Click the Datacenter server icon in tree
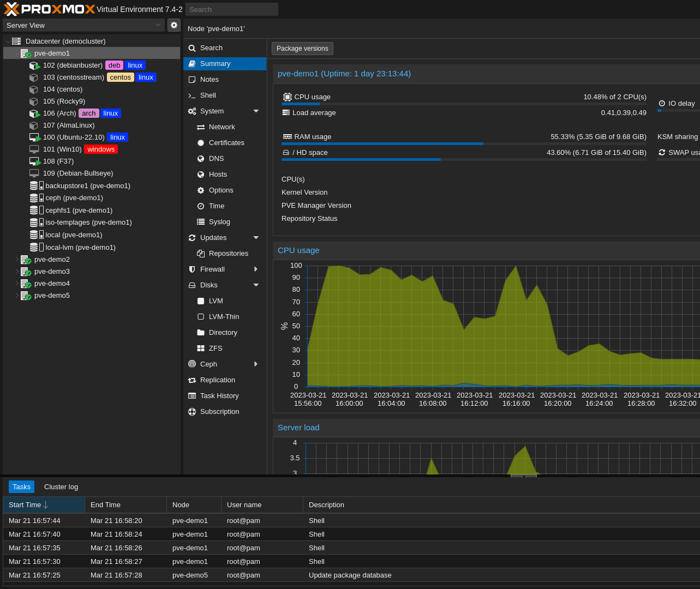The width and height of the screenshot is (700, 589). coord(16,41)
